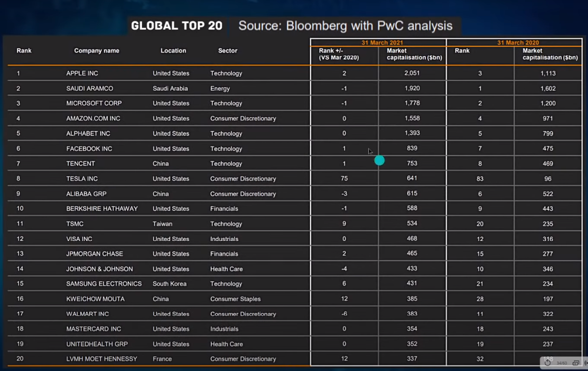This screenshot has width=588, height=371.
Task: Select BERKSHIRE HATHAWAY company name
Action: pos(102,209)
